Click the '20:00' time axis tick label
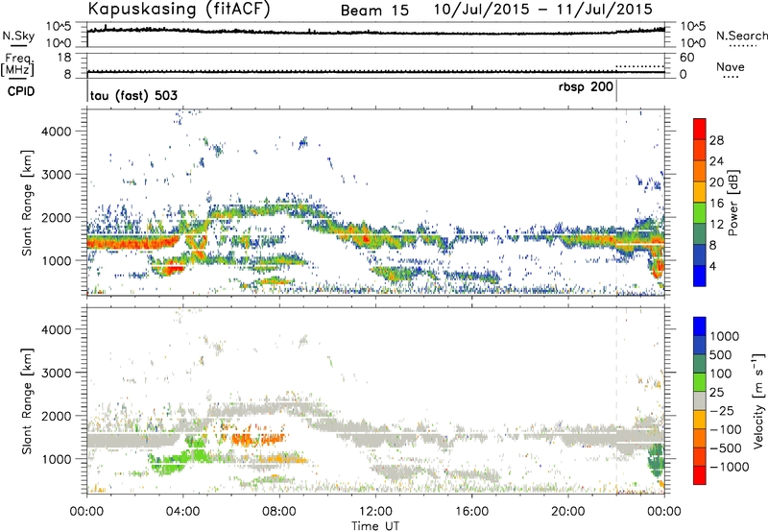 tap(568, 512)
